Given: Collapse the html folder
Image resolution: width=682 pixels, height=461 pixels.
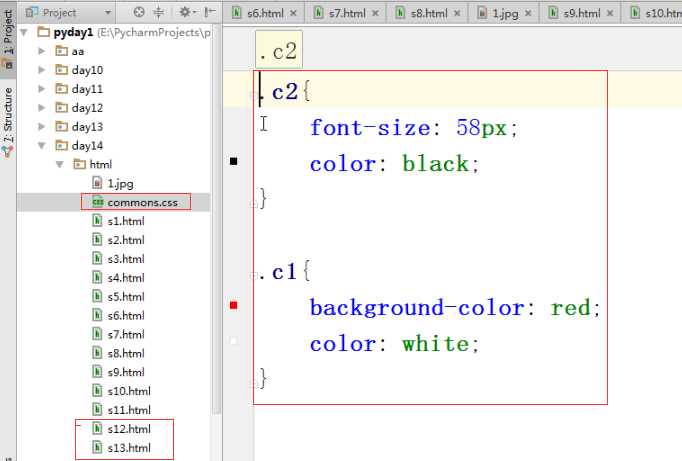Looking at the screenshot, I should [x=60, y=164].
